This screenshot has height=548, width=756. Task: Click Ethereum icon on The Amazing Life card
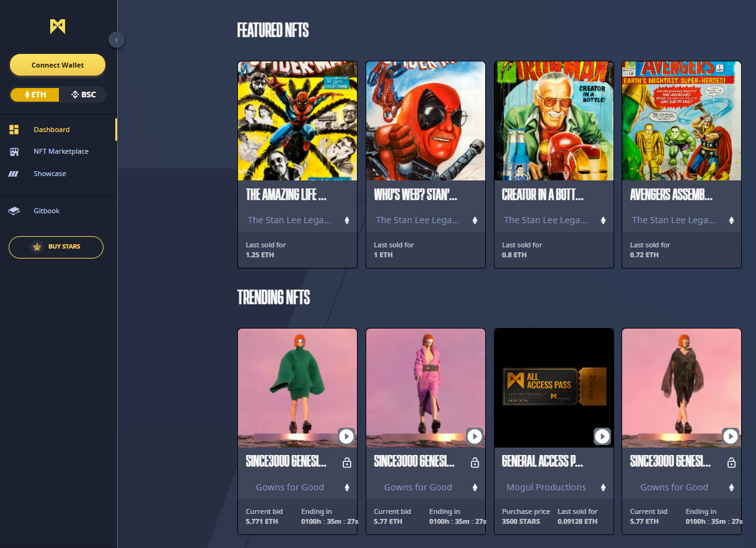pos(347,220)
